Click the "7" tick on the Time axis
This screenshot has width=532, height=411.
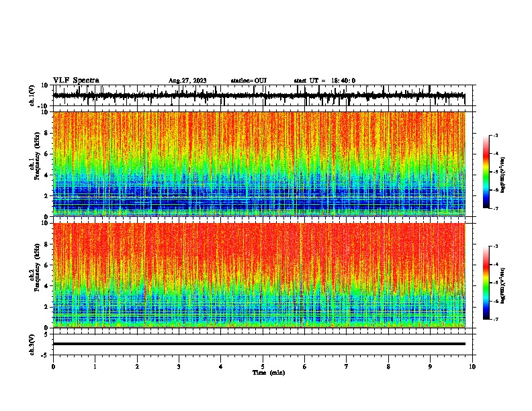coord(347,367)
